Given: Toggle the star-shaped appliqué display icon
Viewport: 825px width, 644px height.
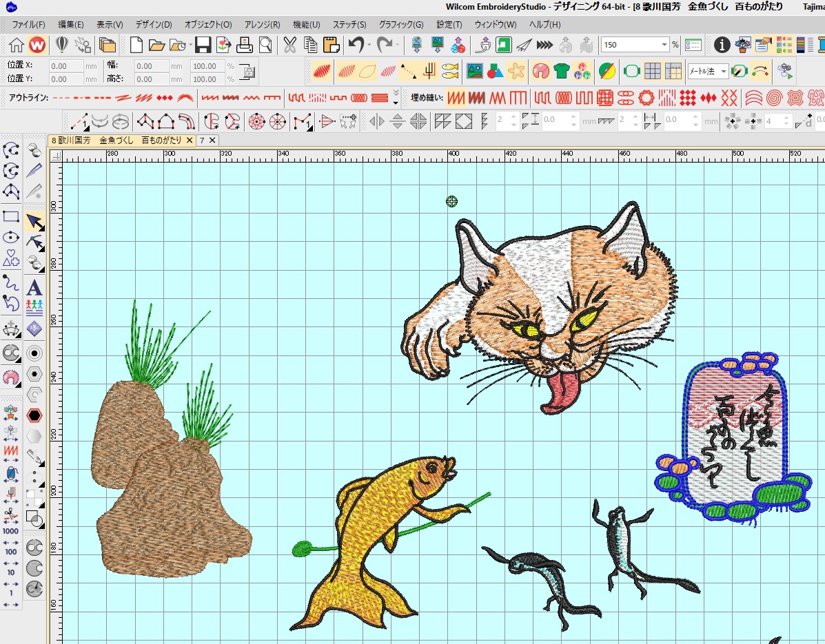Looking at the screenshot, I should coord(516,70).
